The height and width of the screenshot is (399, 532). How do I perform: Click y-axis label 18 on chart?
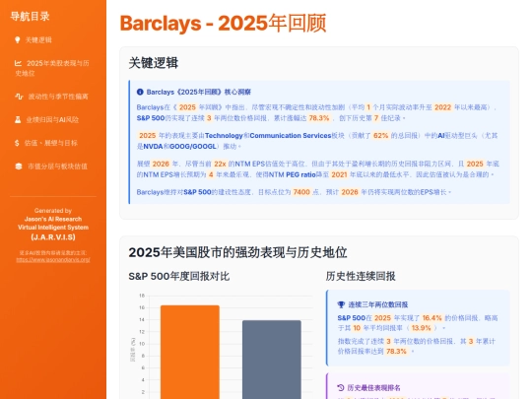click(x=142, y=296)
